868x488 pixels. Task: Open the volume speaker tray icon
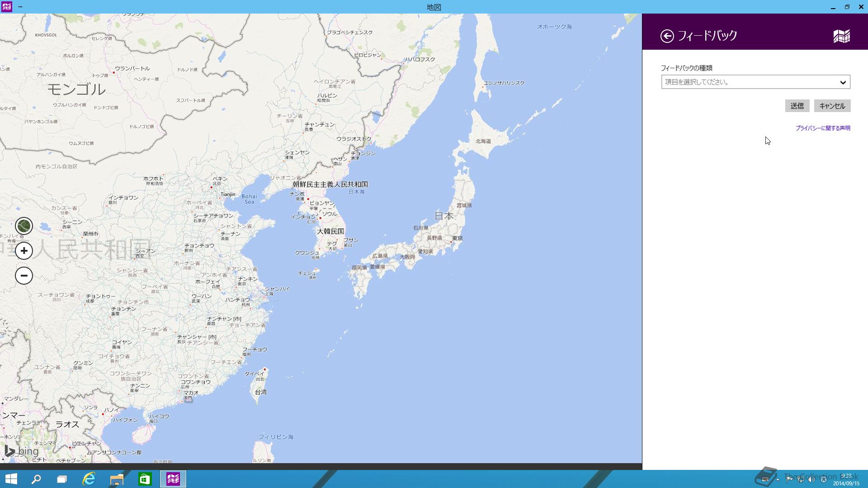[x=811, y=479]
